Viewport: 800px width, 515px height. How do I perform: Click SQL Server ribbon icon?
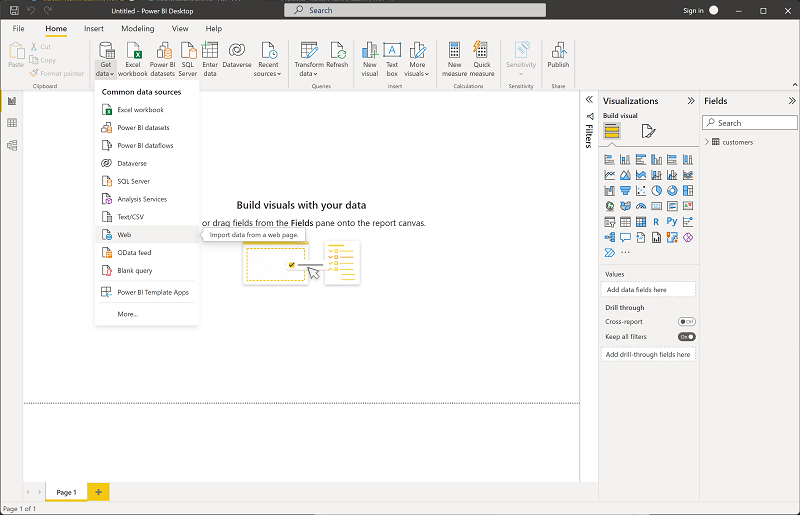(188, 59)
